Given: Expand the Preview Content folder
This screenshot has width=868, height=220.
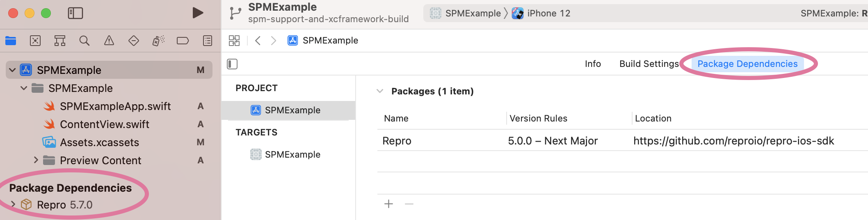Looking at the screenshot, I should [36, 160].
